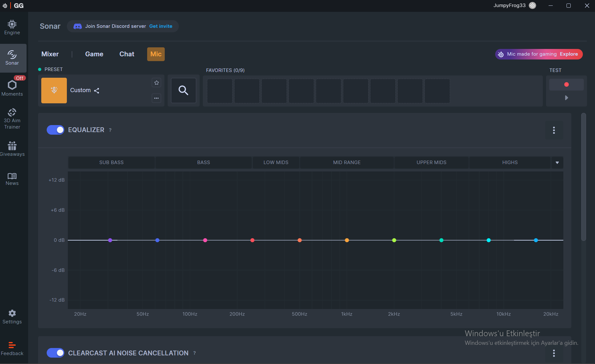The height and width of the screenshot is (364, 595).
Task: Select the LOW MIDS band
Action: click(x=276, y=162)
